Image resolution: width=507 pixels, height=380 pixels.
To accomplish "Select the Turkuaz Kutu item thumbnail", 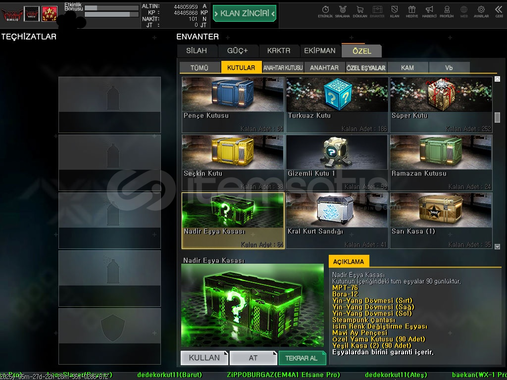I will pos(337,94).
